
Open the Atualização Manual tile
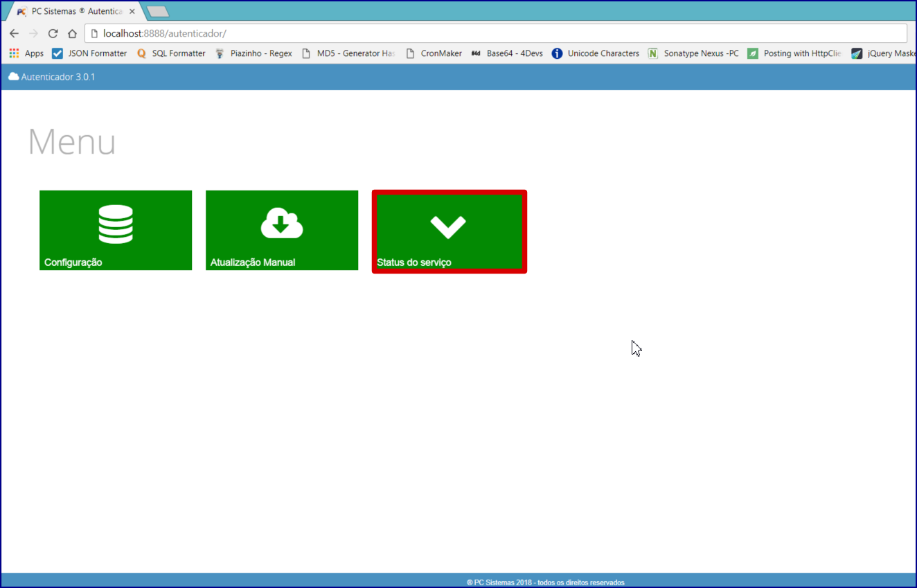[282, 230]
